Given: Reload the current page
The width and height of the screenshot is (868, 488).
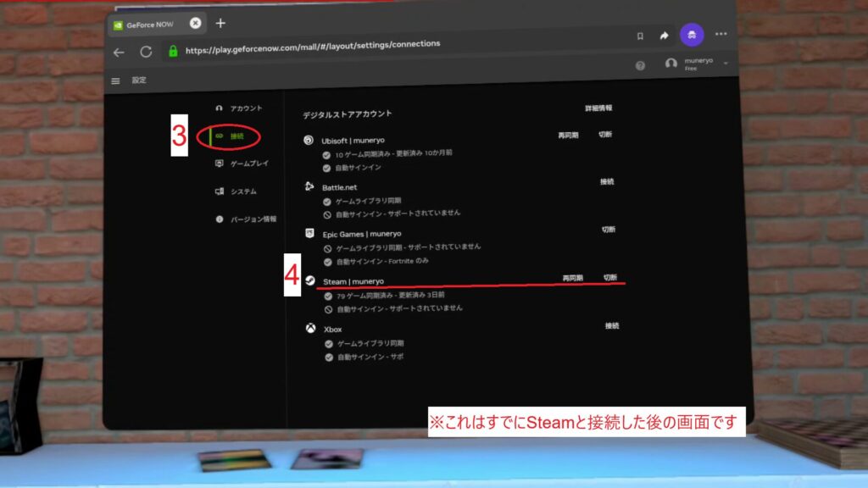Looking at the screenshot, I should 146,52.
